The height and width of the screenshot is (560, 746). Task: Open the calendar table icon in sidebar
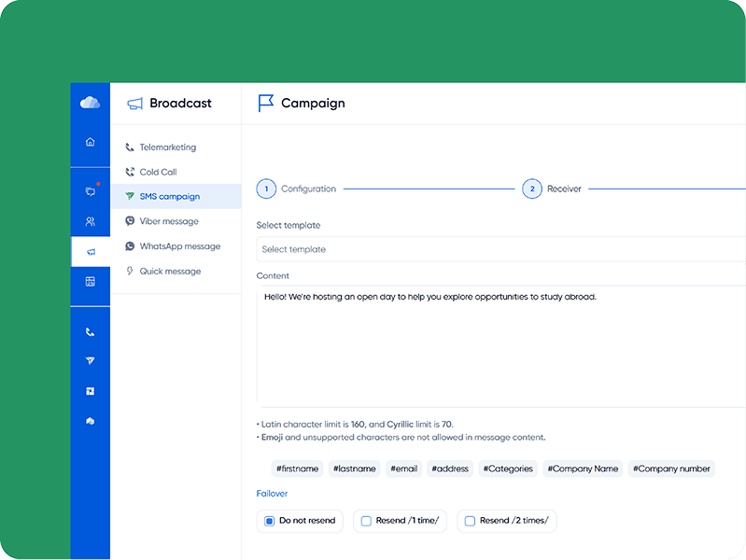point(90,282)
